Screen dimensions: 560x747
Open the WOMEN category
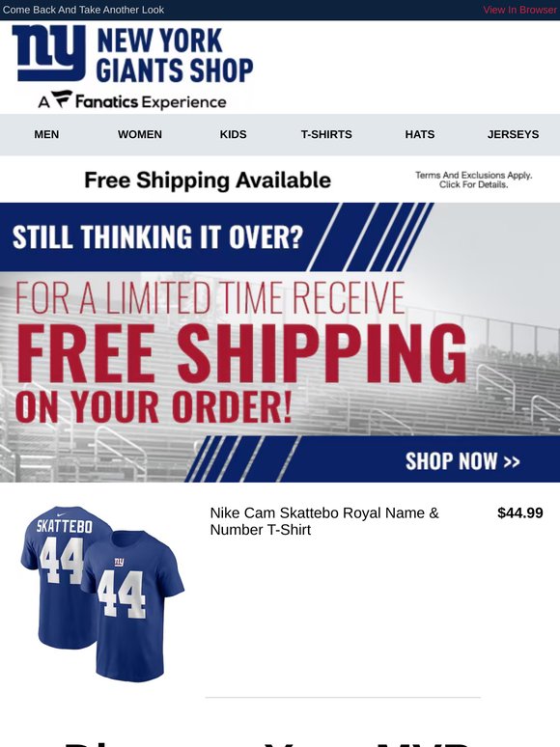tap(140, 134)
